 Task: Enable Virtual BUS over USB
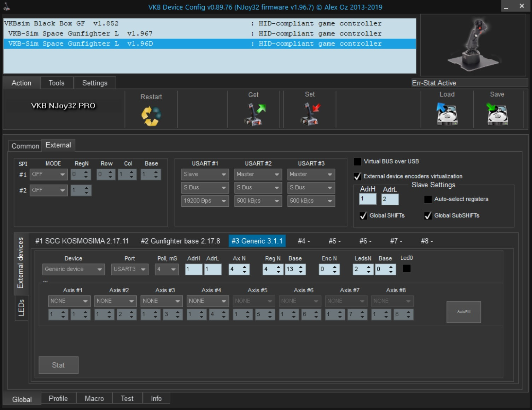357,162
